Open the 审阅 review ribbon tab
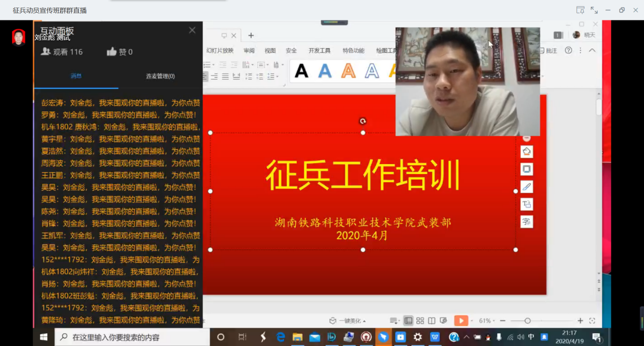 tap(249, 51)
